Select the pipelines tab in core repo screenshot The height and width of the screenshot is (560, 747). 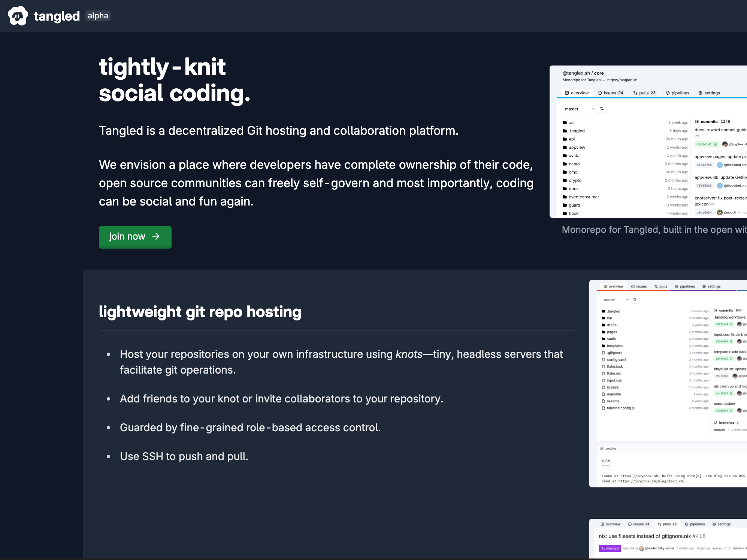click(x=677, y=93)
